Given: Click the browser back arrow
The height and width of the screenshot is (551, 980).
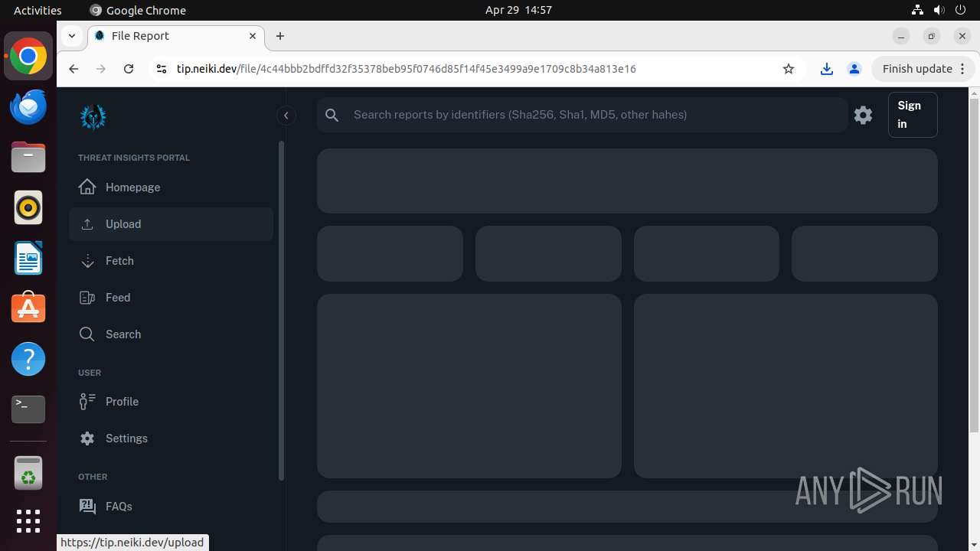Looking at the screenshot, I should point(73,69).
